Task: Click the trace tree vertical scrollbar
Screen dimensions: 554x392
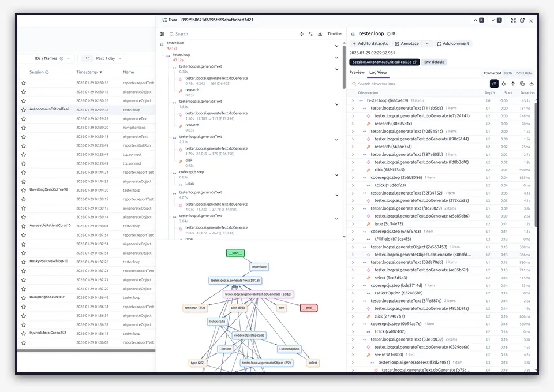Action: point(344,65)
